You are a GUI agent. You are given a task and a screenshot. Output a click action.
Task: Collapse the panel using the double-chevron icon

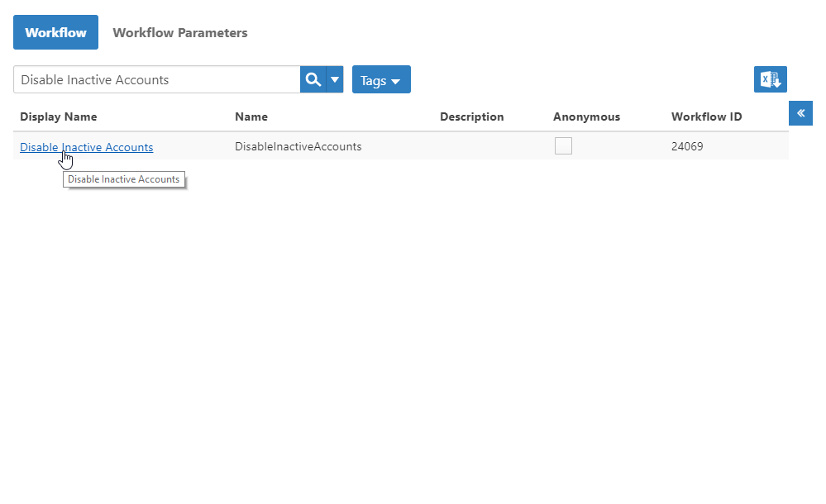(800, 112)
